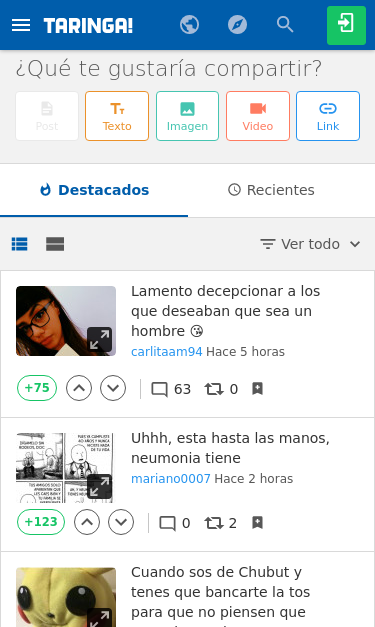Click the disabled Post share button
The height and width of the screenshot is (627, 375).
click(47, 116)
